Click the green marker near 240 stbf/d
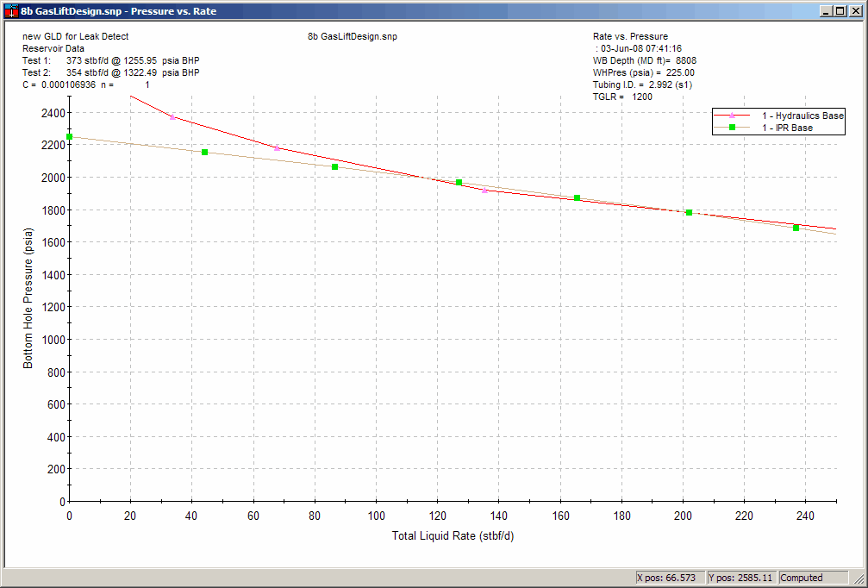Viewport: 868px width, 588px height. pos(795,228)
